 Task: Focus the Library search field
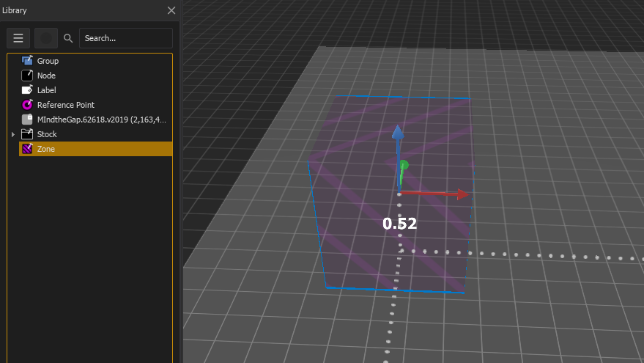pyautogui.click(x=125, y=38)
